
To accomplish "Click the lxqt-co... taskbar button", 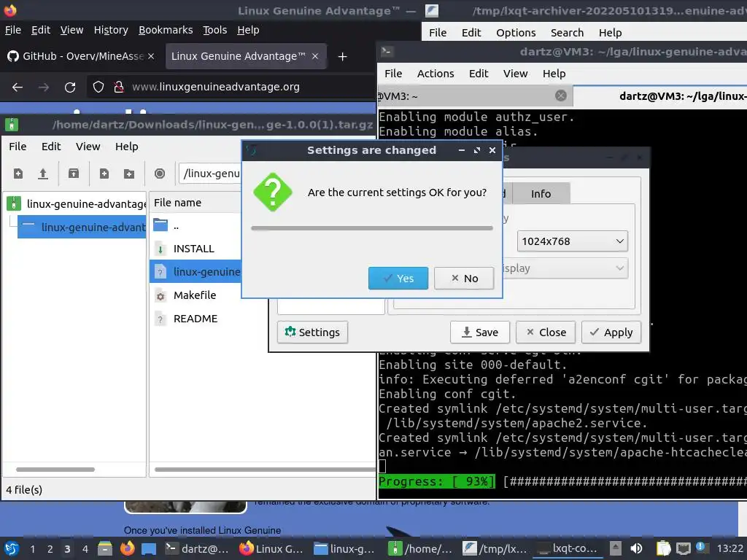I will click(565, 549).
